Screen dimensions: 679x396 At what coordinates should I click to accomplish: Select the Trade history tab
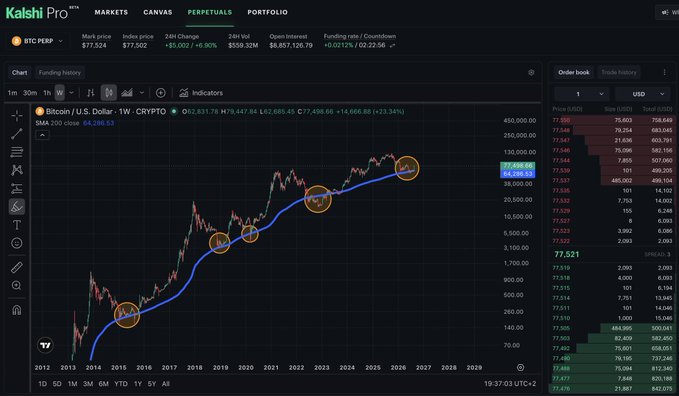point(619,72)
